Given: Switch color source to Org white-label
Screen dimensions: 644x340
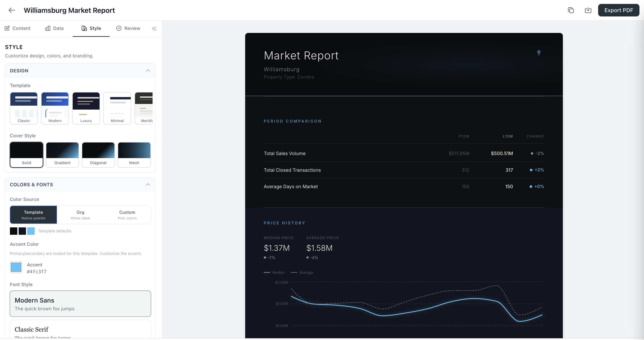Looking at the screenshot, I should point(80,215).
